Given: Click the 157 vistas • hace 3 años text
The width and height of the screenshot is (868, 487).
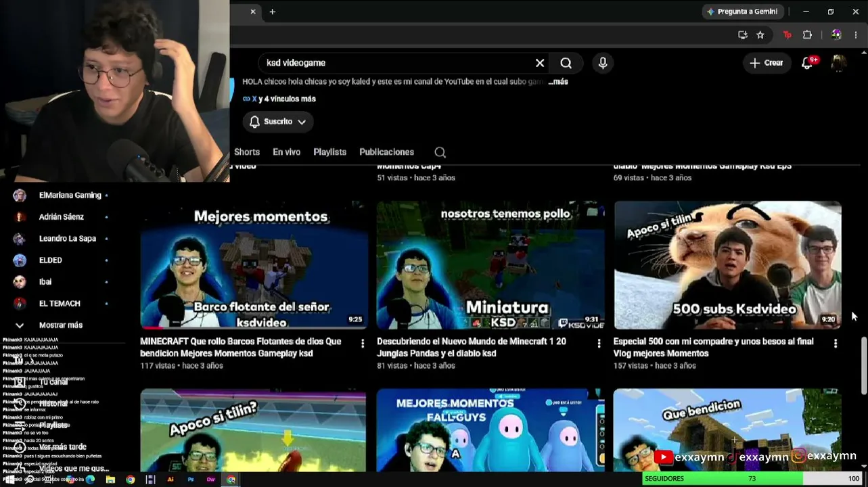Looking at the screenshot, I should click(654, 366).
